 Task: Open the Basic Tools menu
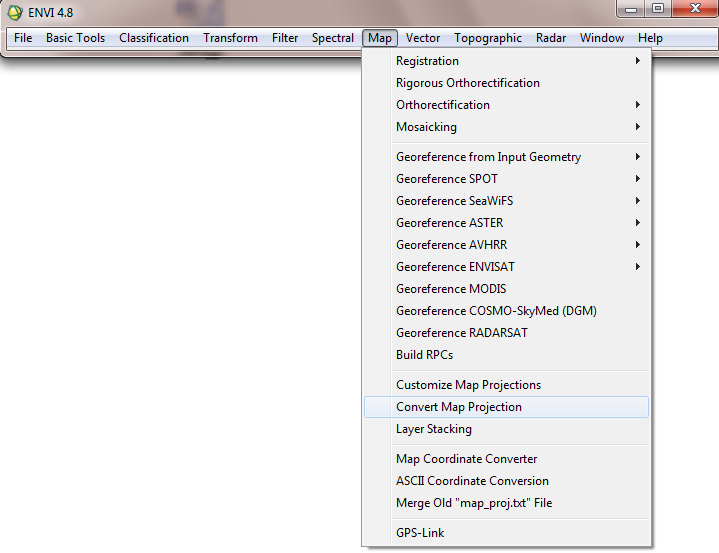pos(75,38)
